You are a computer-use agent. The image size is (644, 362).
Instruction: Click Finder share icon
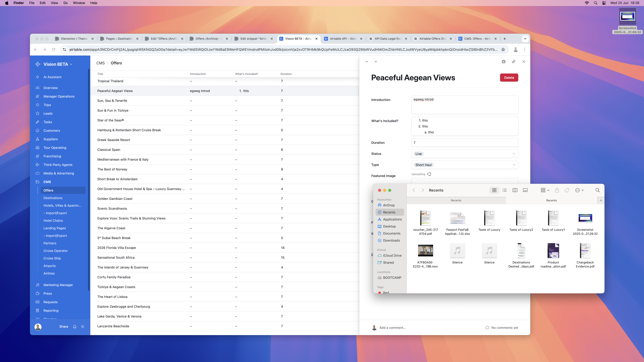tap(557, 190)
